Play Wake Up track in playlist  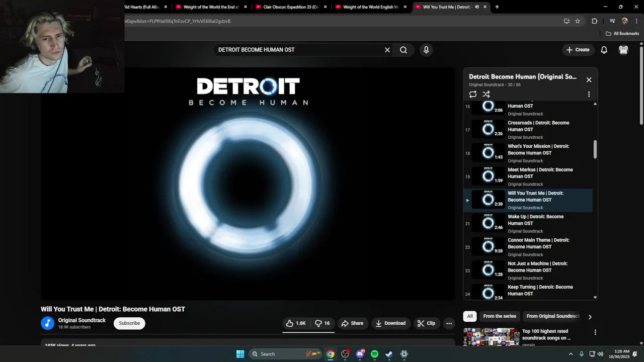point(528,223)
